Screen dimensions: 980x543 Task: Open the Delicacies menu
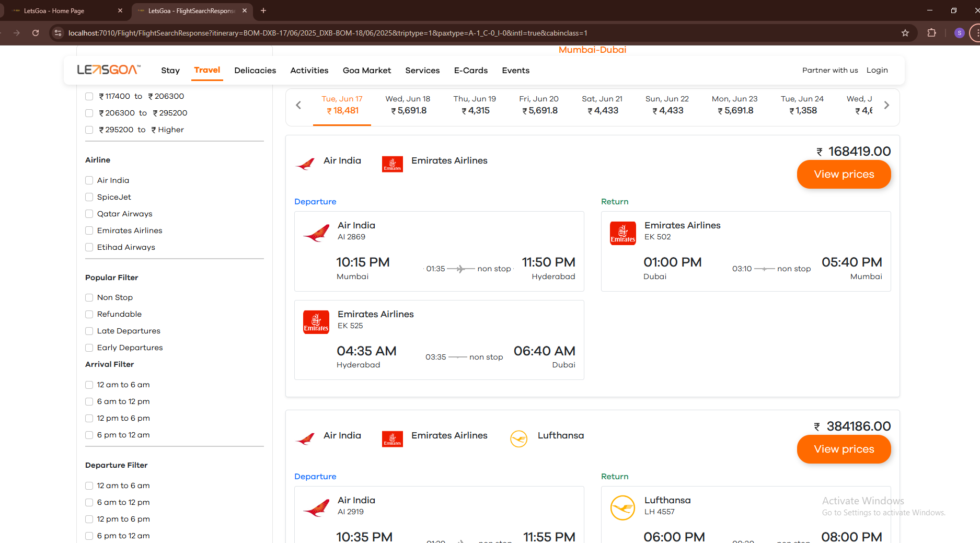(255, 71)
